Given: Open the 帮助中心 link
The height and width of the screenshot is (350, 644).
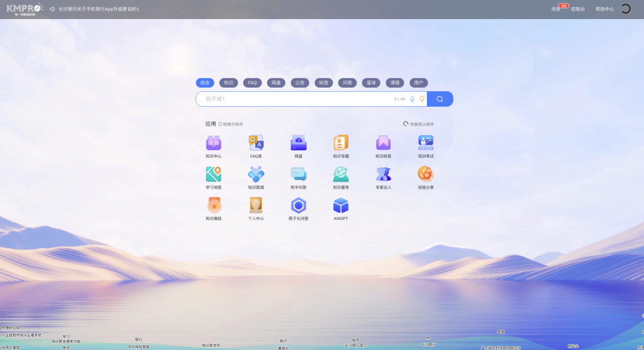Looking at the screenshot, I should coord(604,9).
